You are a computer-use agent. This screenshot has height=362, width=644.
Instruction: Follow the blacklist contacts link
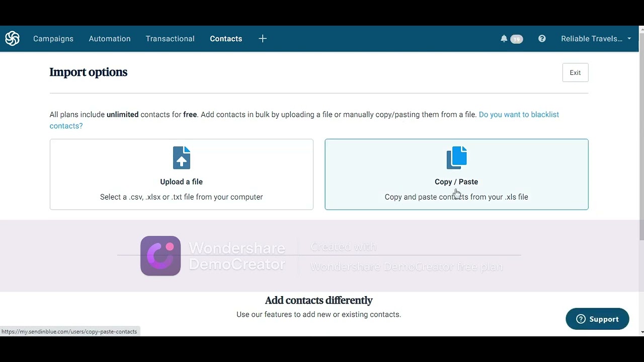[304, 120]
